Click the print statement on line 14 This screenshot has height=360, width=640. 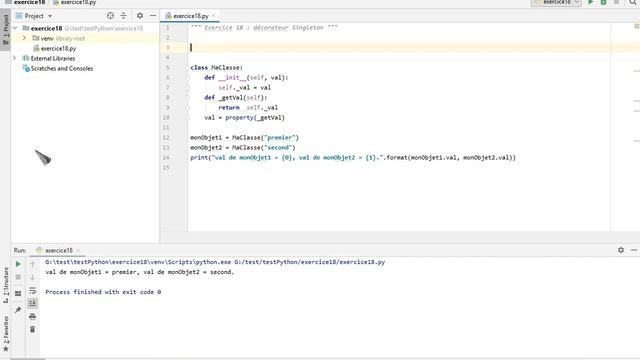353,158
